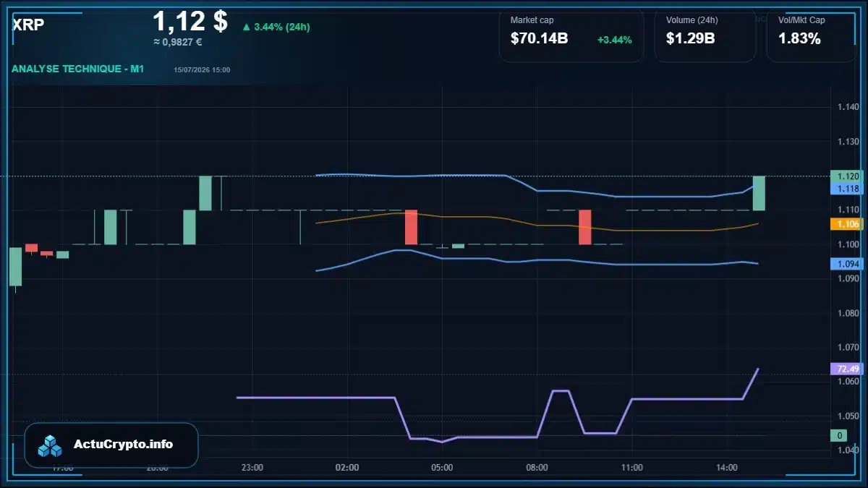Image resolution: width=868 pixels, height=488 pixels.
Task: Click the blue 1.094 lower band tag
Action: pos(848,265)
